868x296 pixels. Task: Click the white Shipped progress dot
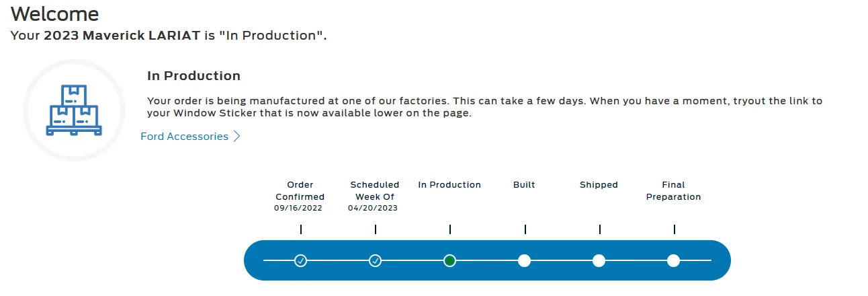599,260
